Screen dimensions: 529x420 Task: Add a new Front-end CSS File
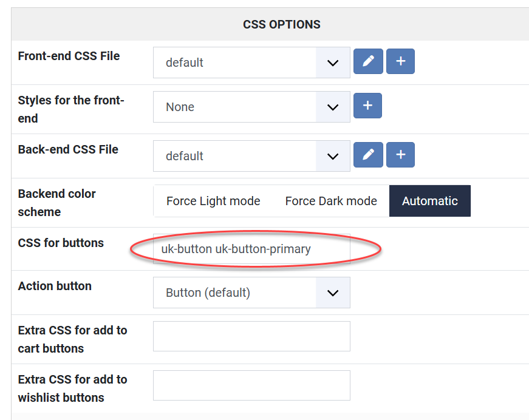coord(400,62)
